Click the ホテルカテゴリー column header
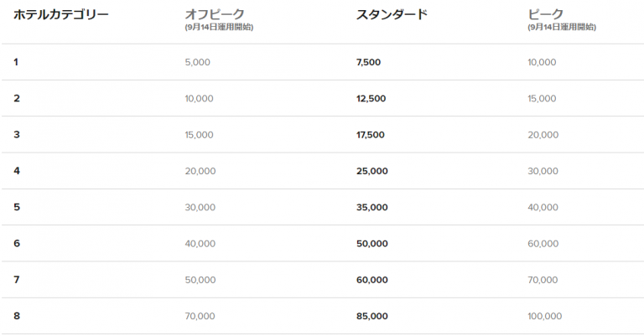 pyautogui.click(x=60, y=13)
